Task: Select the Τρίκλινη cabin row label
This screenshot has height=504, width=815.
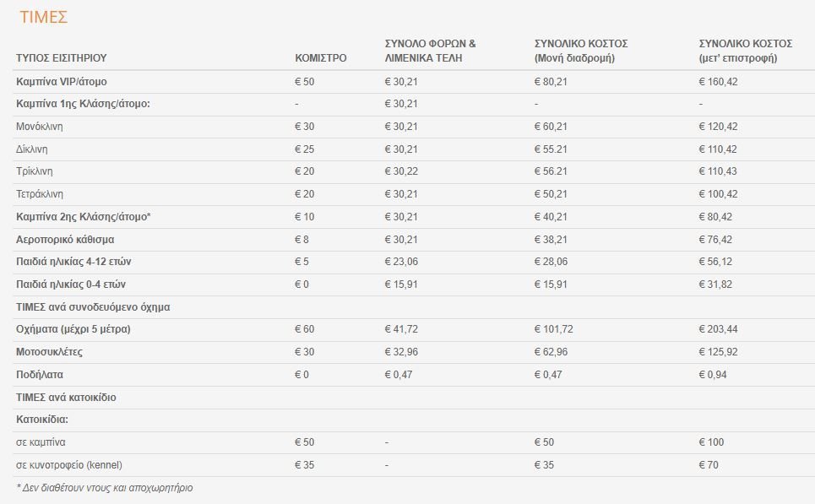Action: coord(35,171)
